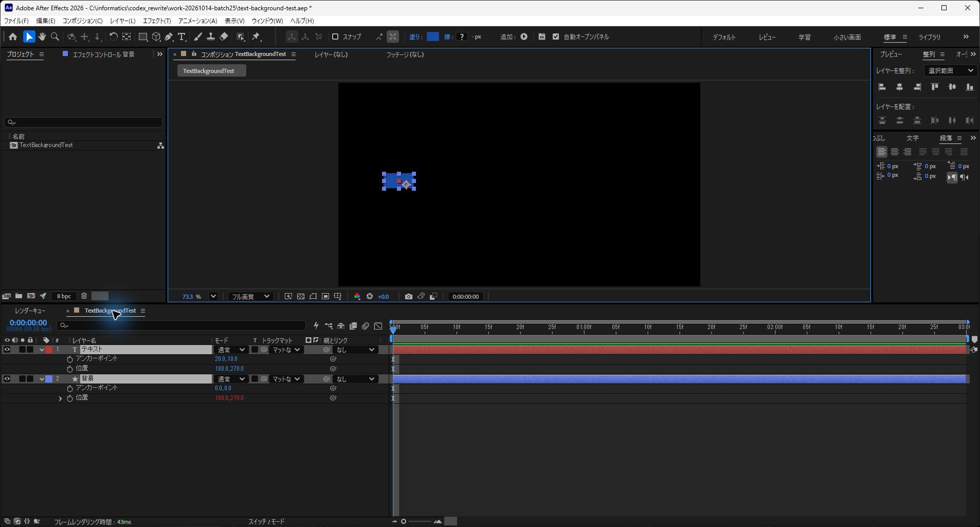Select the Hand tool

[x=42, y=37]
